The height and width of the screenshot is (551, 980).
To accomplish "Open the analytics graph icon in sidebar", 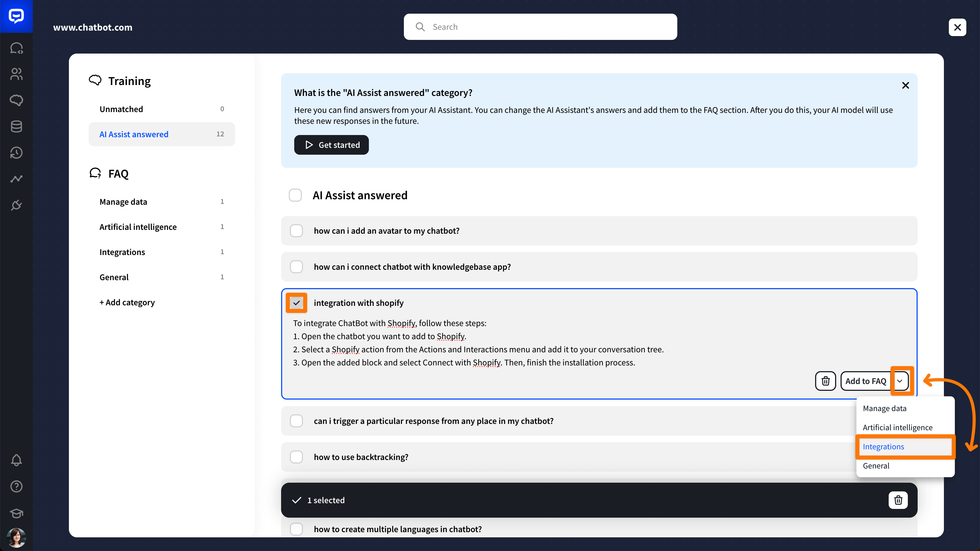I will (x=16, y=179).
